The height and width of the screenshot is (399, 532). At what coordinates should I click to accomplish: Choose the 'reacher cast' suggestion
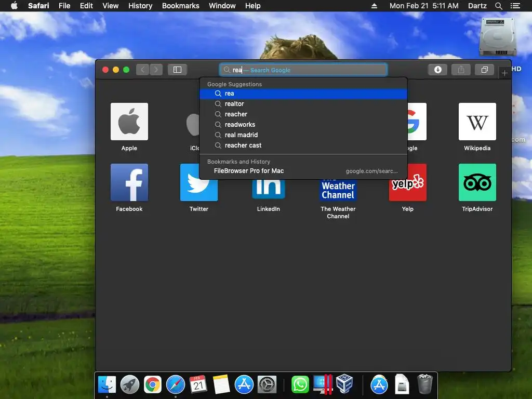[x=303, y=145]
